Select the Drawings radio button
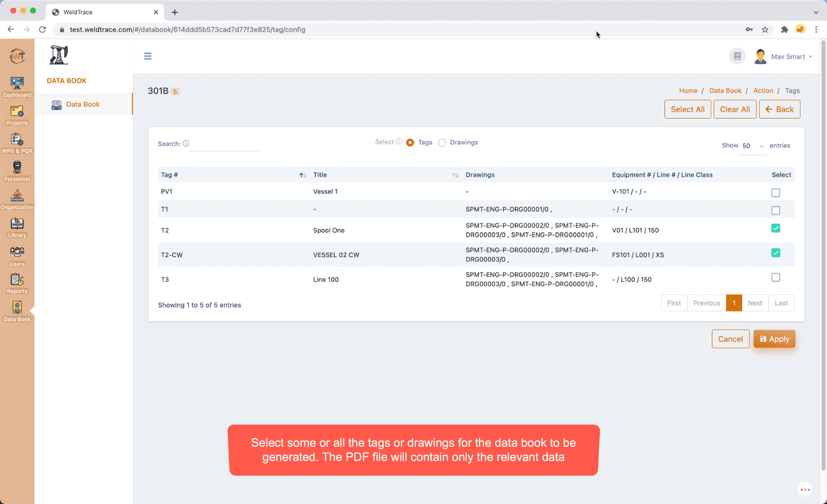The image size is (827, 504). click(442, 143)
